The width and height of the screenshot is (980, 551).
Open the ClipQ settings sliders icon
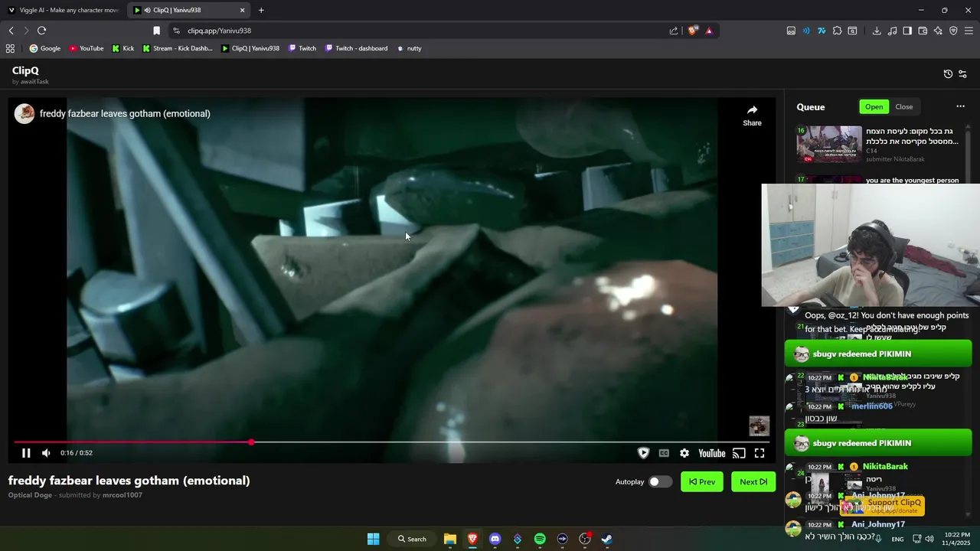pyautogui.click(x=962, y=74)
